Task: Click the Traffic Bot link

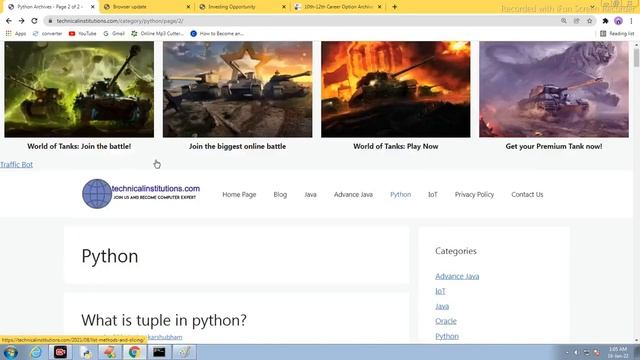Action: coord(16,164)
